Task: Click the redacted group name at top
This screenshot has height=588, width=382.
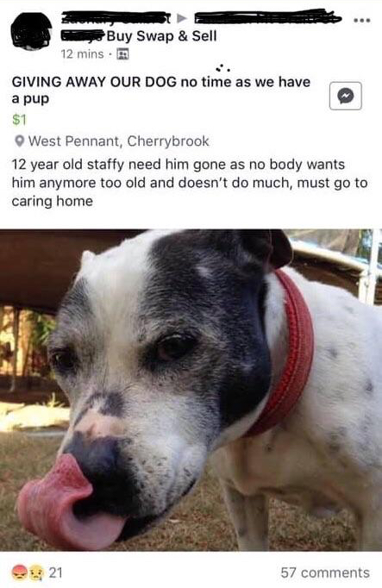Action: coord(267,17)
